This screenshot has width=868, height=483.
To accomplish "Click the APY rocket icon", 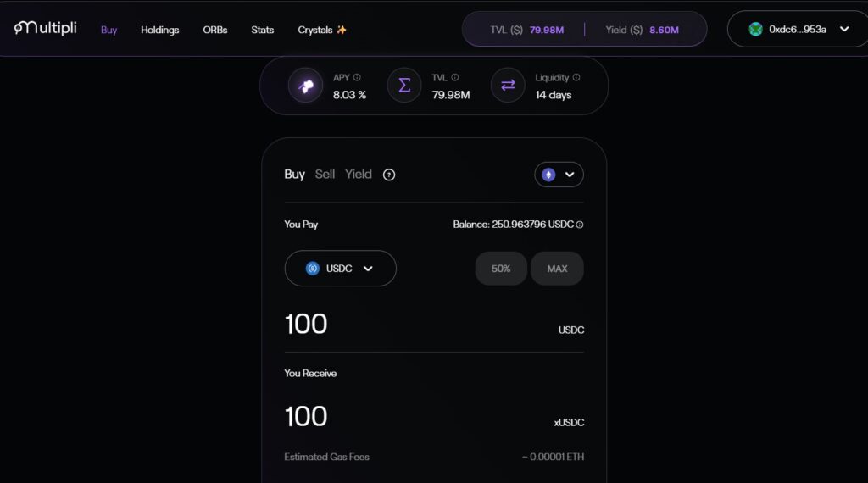I will click(x=305, y=85).
